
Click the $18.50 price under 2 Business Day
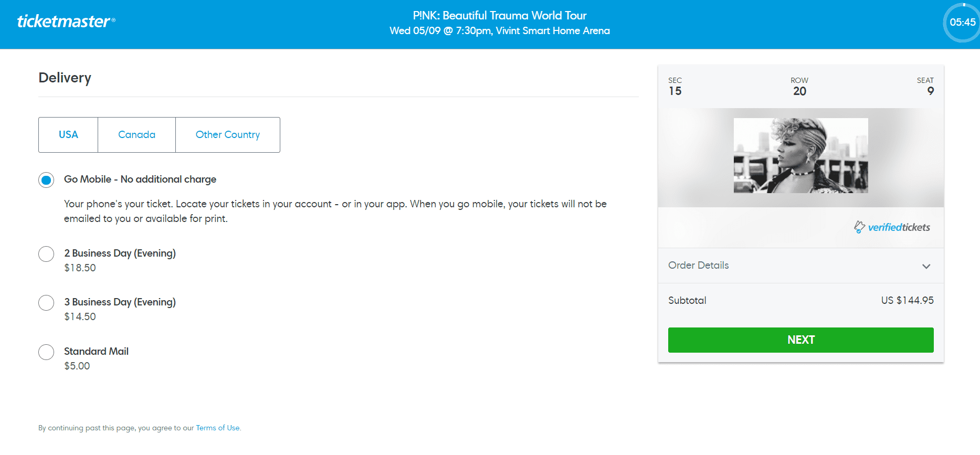point(80,268)
